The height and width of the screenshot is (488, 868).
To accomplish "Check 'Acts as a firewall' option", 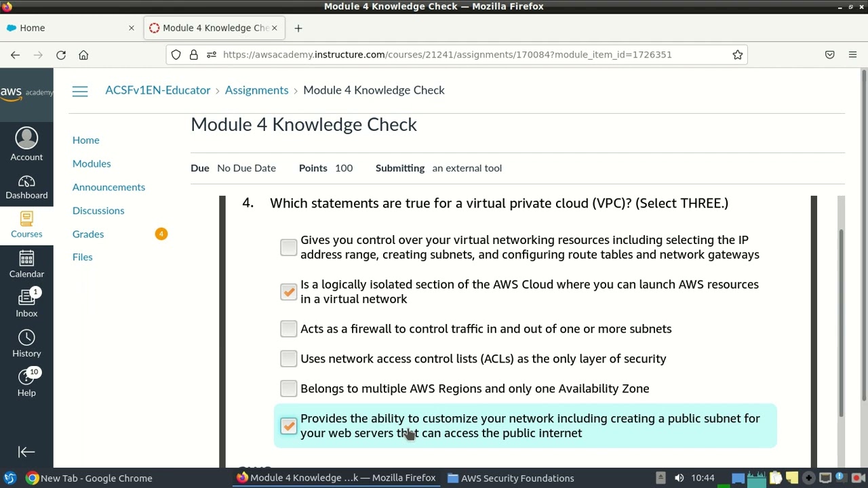I will coord(288,329).
